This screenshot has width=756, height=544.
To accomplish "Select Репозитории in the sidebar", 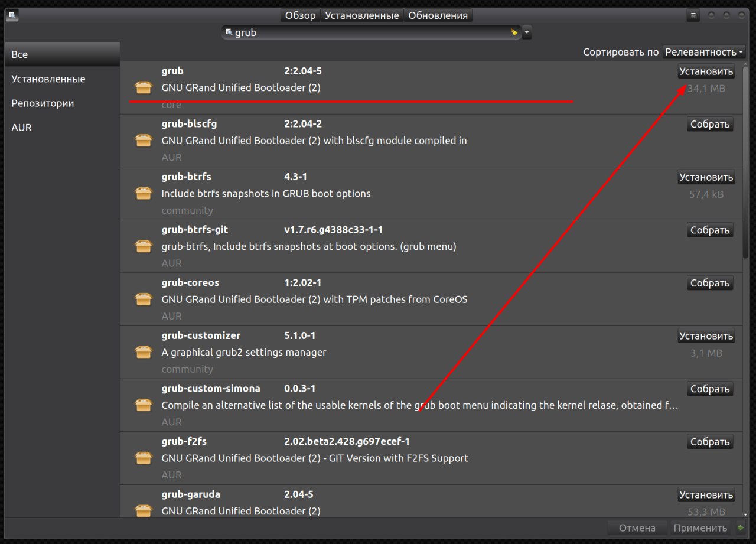I will [62, 103].
